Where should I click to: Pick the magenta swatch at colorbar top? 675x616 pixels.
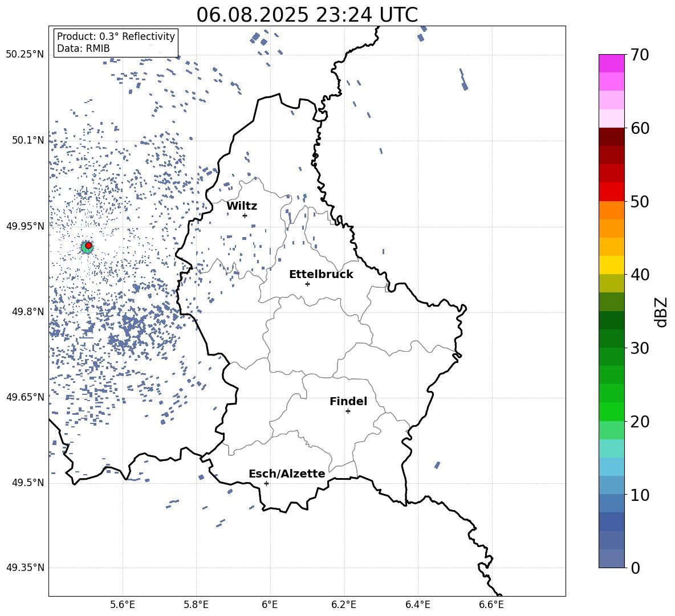click(x=611, y=63)
